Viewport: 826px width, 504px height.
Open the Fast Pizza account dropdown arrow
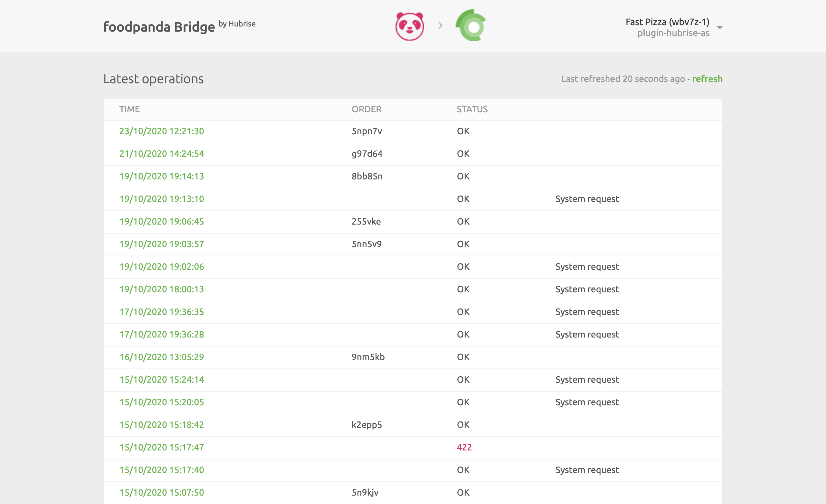[720, 27]
